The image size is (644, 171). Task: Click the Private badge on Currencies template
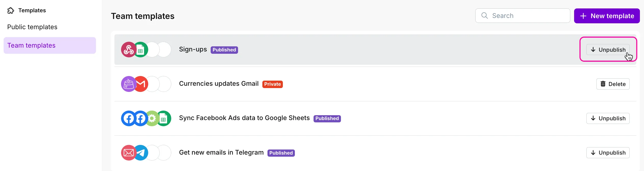coord(272,84)
